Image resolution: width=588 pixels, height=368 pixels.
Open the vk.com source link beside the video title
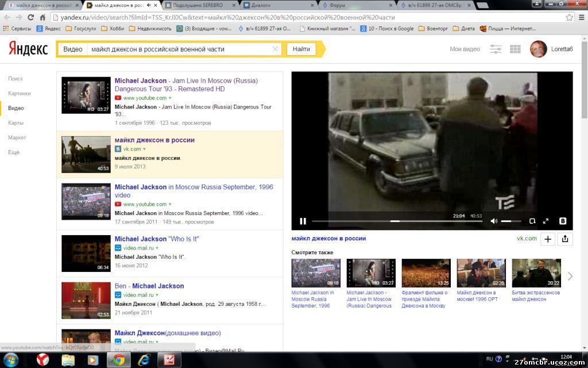coord(527,239)
